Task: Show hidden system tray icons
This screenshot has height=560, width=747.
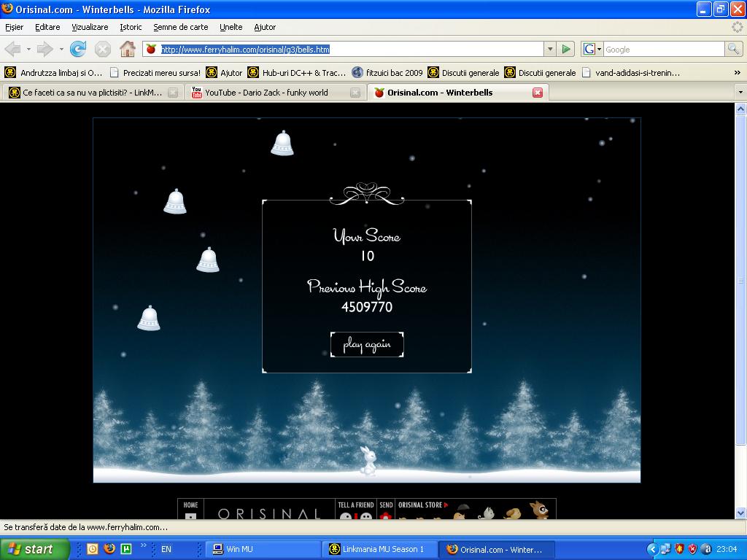Action: tap(651, 549)
